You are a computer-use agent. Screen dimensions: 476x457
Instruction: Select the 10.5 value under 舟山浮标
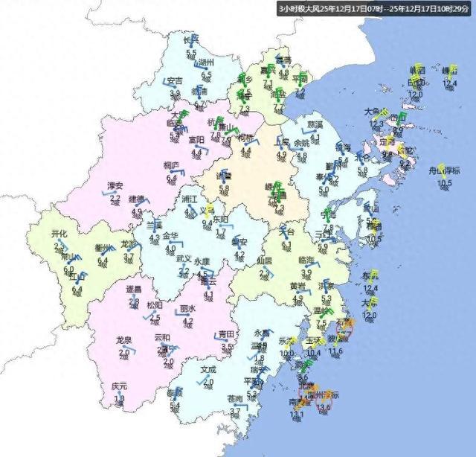[x=445, y=183]
